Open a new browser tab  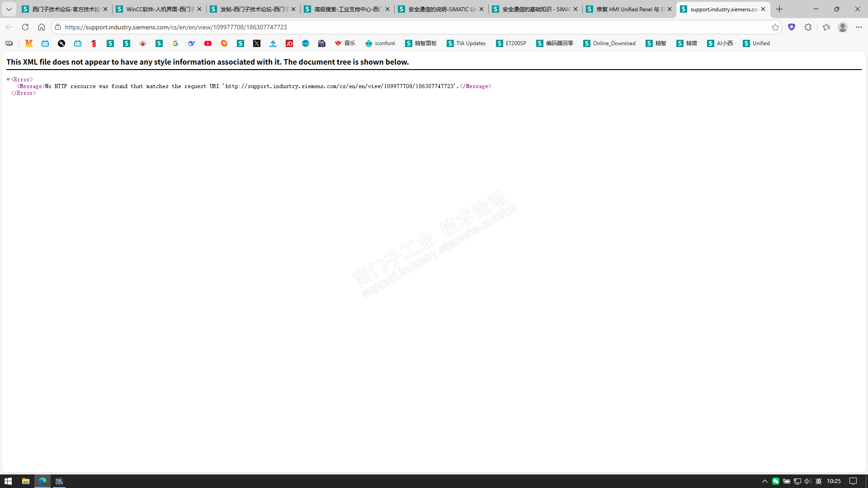coord(779,9)
